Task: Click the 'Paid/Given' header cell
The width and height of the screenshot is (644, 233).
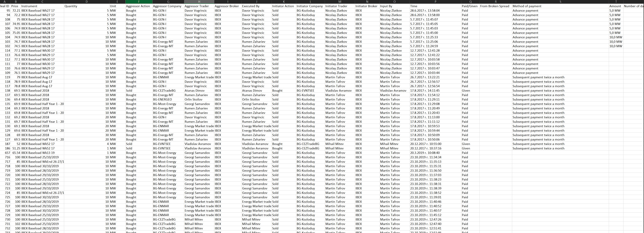Action: [x=470, y=6]
